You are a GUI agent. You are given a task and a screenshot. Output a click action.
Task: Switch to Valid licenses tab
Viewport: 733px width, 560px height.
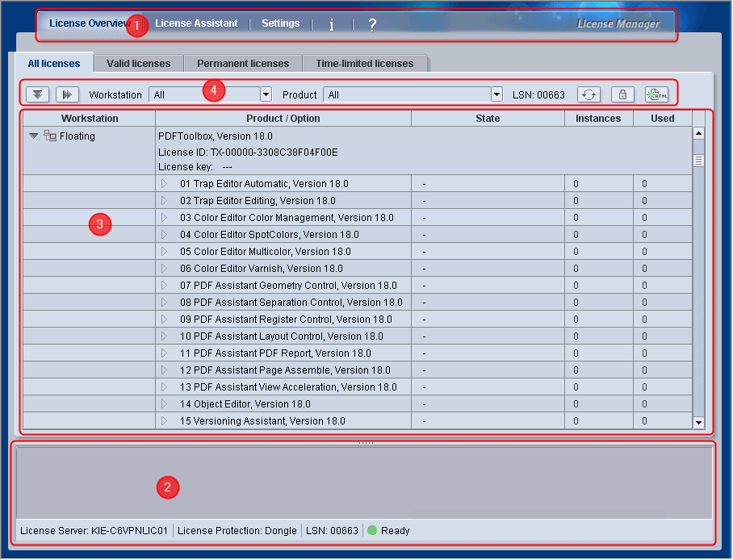pyautogui.click(x=138, y=64)
